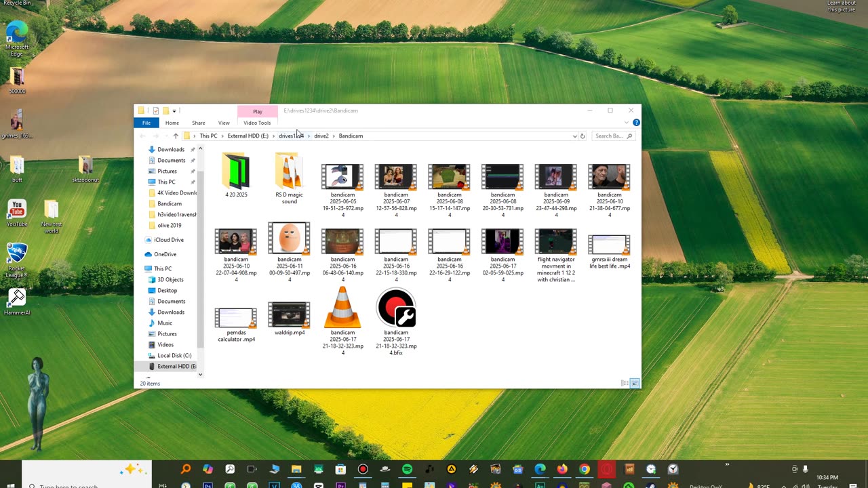
Task: Open Microsoft Edge desktop shortcut
Action: click(17, 39)
